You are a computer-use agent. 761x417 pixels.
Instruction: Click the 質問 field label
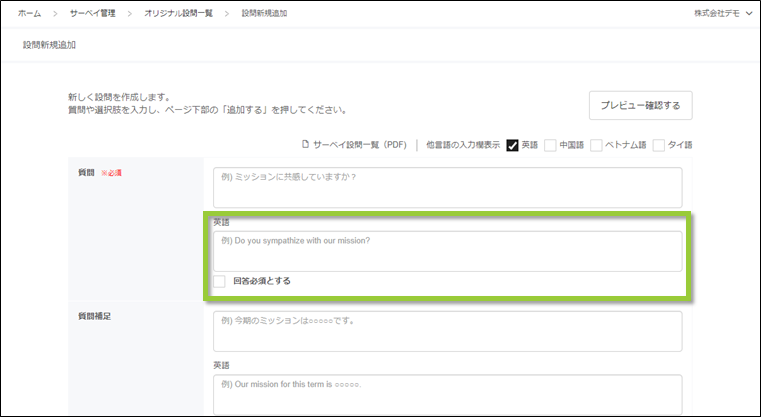[86, 173]
